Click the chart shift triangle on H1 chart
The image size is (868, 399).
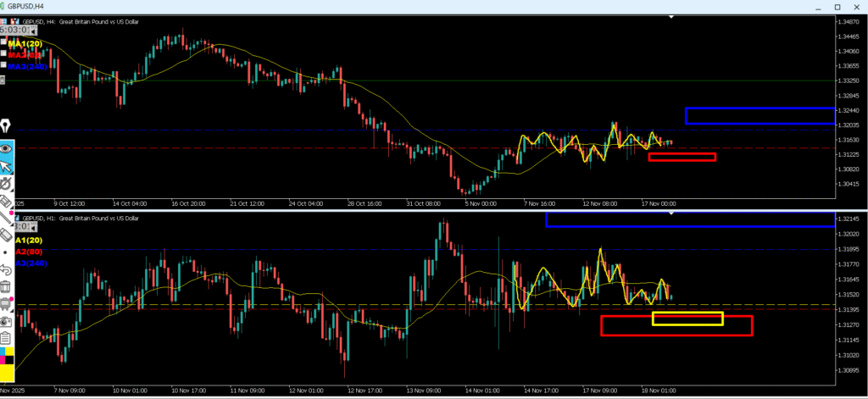[x=671, y=213]
